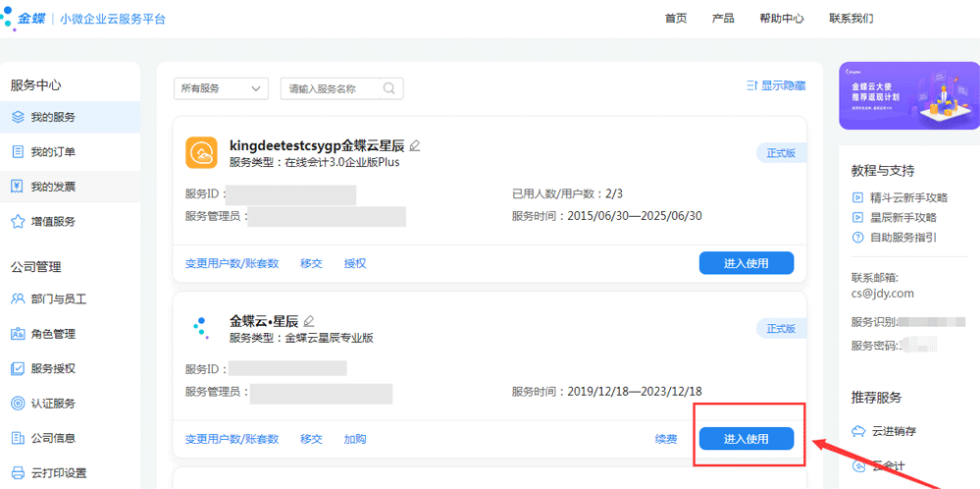The width and height of the screenshot is (980, 489).
Task: Open 帮助中心 in top navigation
Action: coord(781,18)
